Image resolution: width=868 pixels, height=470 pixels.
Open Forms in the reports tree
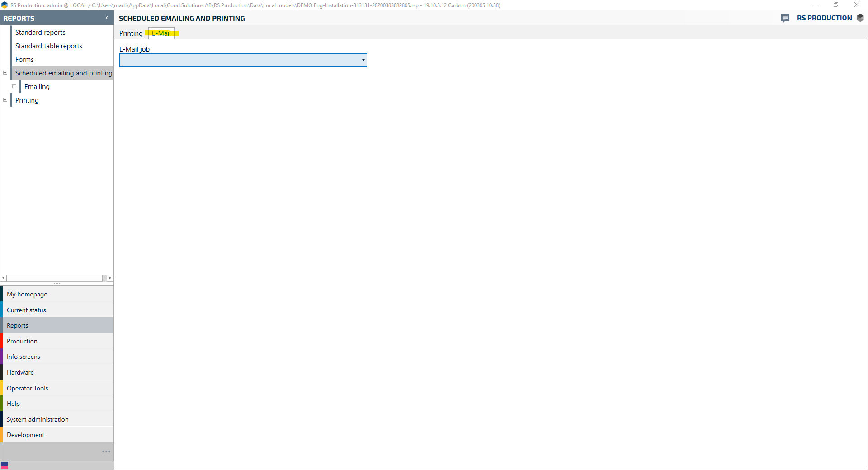(x=24, y=60)
